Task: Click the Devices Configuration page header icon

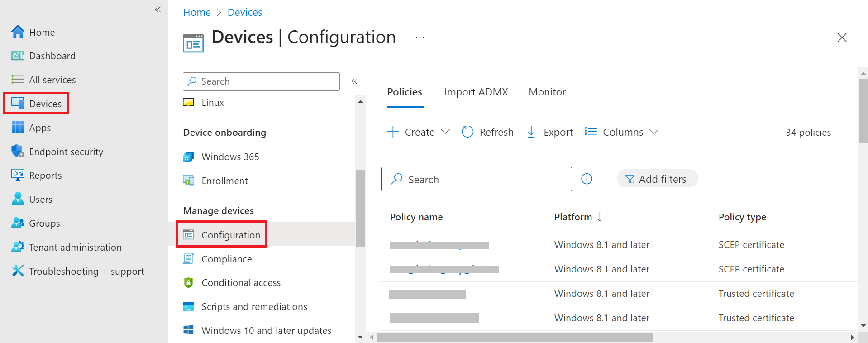Action: pos(193,43)
